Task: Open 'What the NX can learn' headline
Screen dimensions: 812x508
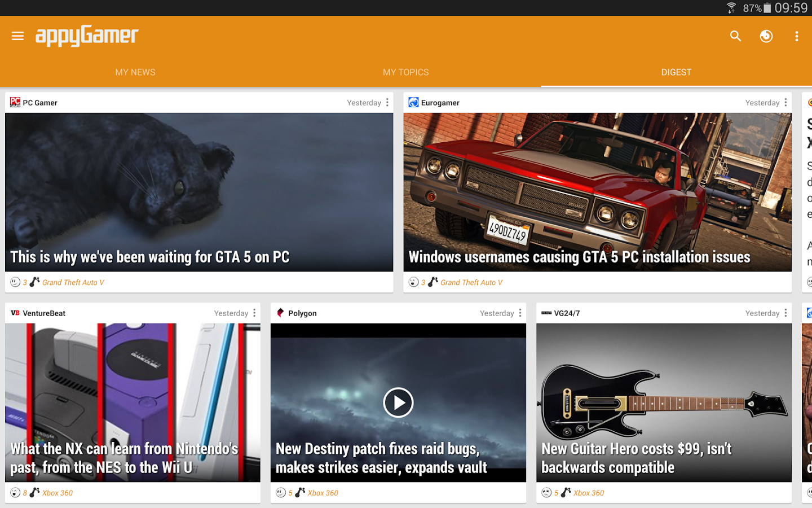Action: tap(124, 458)
